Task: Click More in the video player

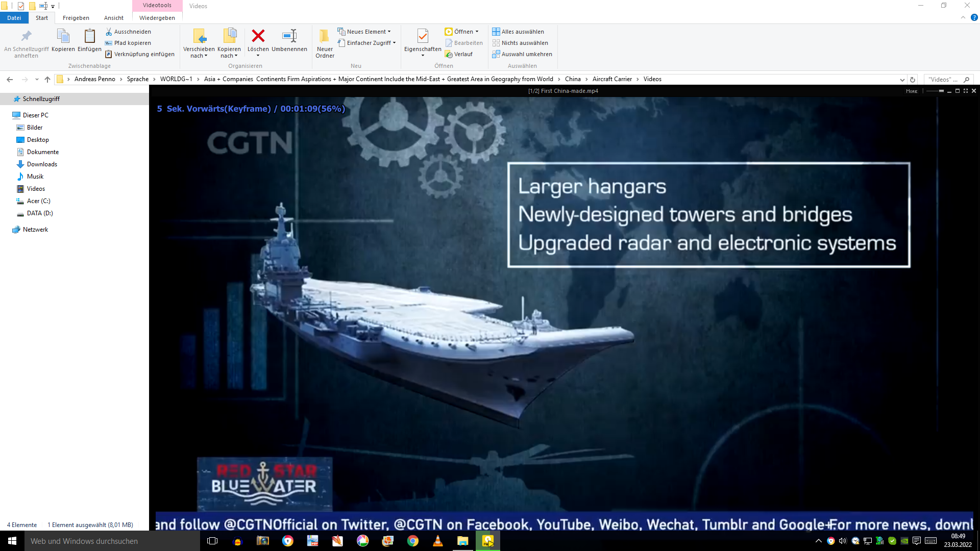Action: [x=912, y=91]
